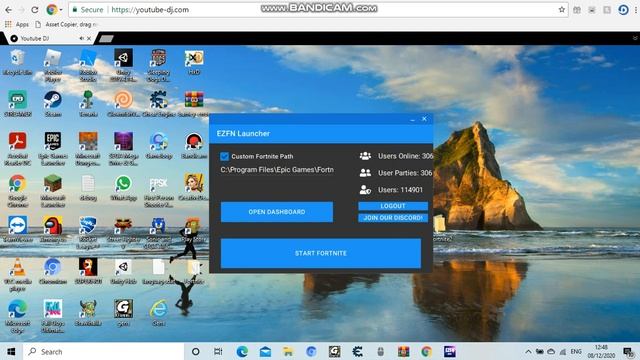Click the Users Online group icon
This screenshot has width=640, height=360.
tap(365, 156)
